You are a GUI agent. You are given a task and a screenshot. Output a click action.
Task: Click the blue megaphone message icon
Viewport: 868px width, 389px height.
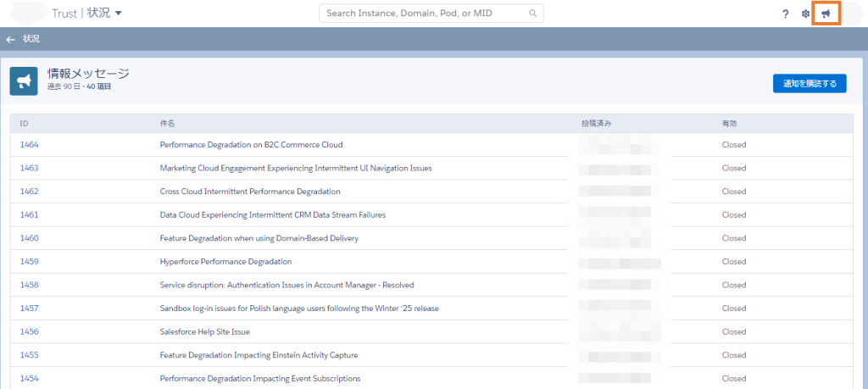tap(24, 81)
